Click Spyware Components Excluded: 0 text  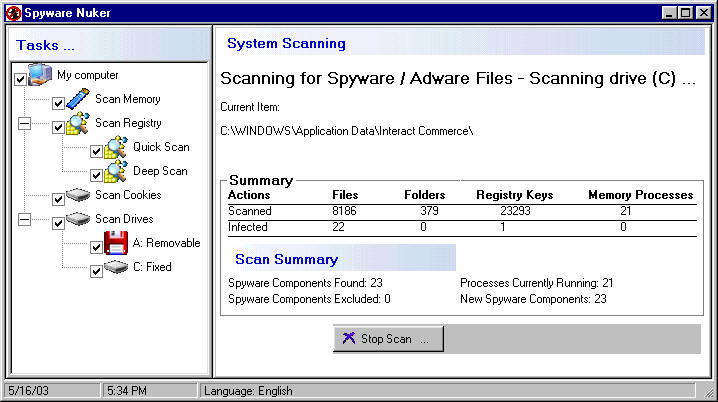pyautogui.click(x=310, y=299)
